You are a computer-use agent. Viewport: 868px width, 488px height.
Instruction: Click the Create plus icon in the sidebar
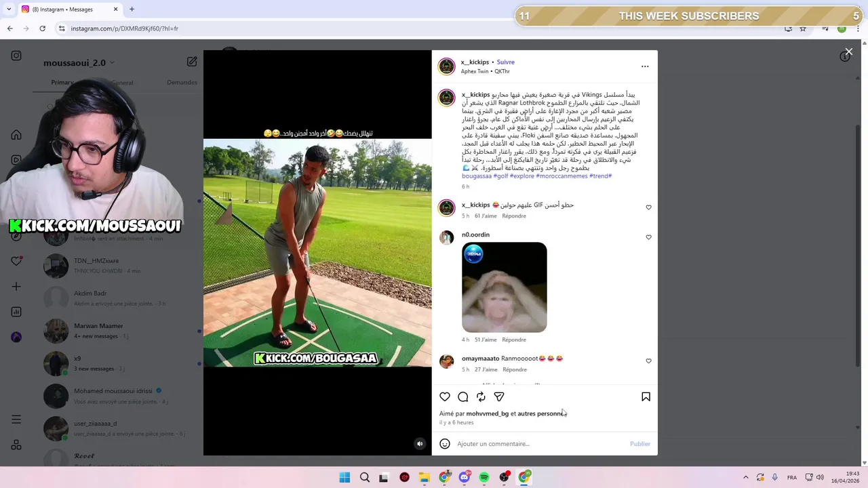[16, 287]
